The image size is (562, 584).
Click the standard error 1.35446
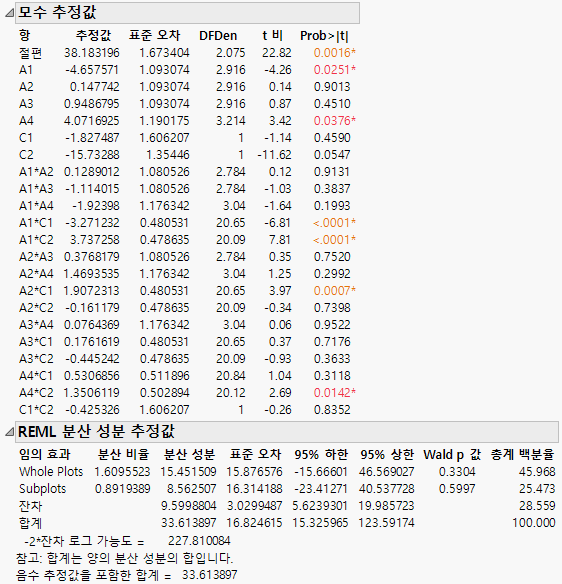pyautogui.click(x=168, y=155)
